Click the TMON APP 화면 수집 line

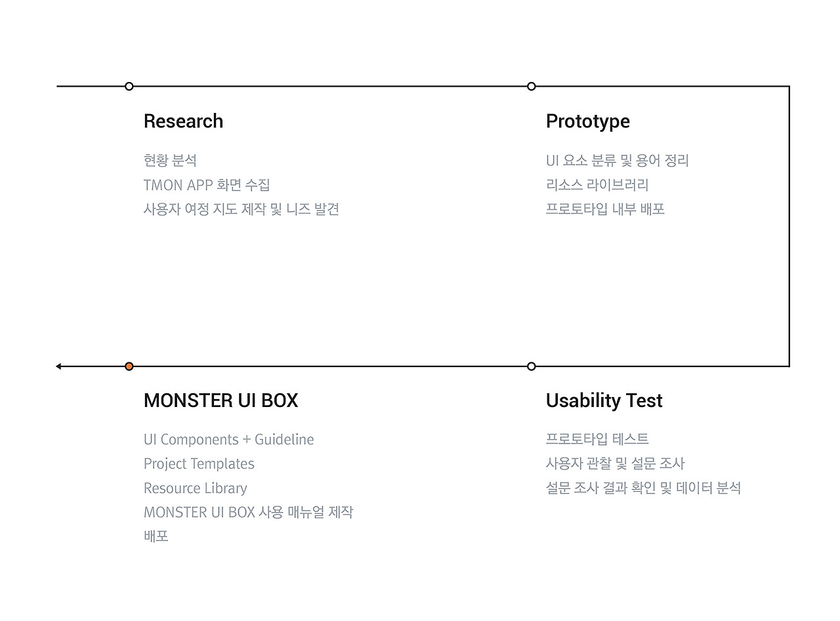207,185
